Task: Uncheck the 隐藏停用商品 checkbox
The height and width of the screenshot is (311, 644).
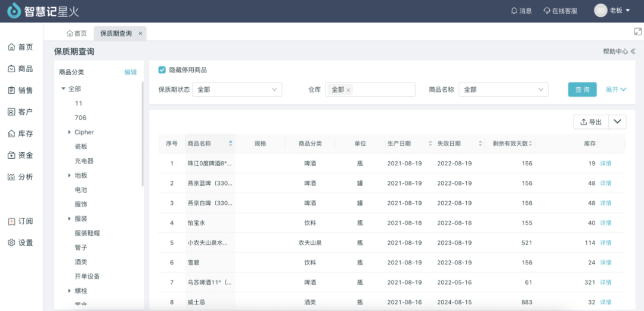Action: pos(162,70)
